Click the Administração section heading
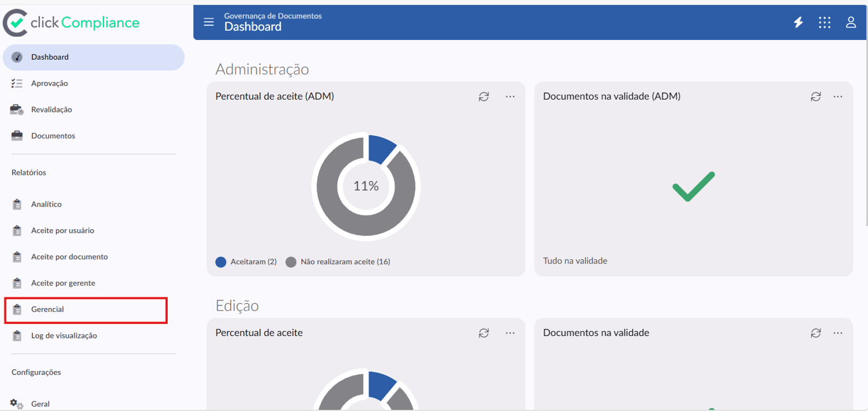The image size is (868, 411). tap(262, 69)
